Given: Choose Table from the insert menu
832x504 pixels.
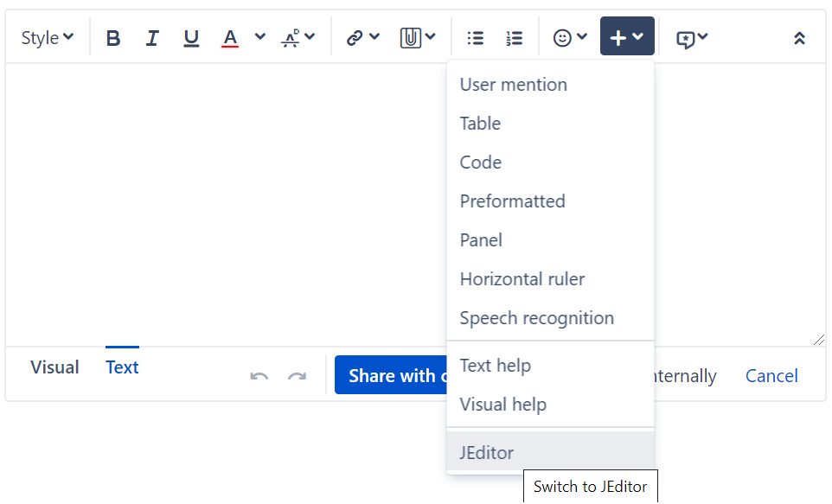Looking at the screenshot, I should pos(480,124).
